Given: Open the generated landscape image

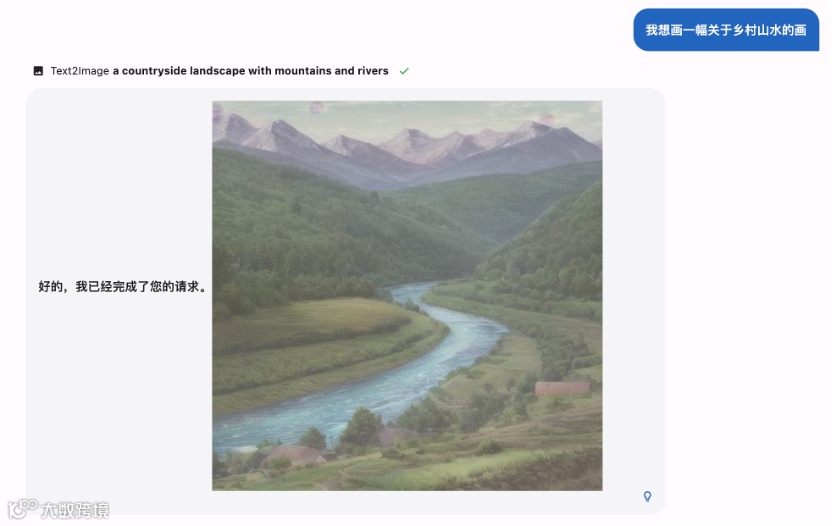Looking at the screenshot, I should tap(407, 296).
